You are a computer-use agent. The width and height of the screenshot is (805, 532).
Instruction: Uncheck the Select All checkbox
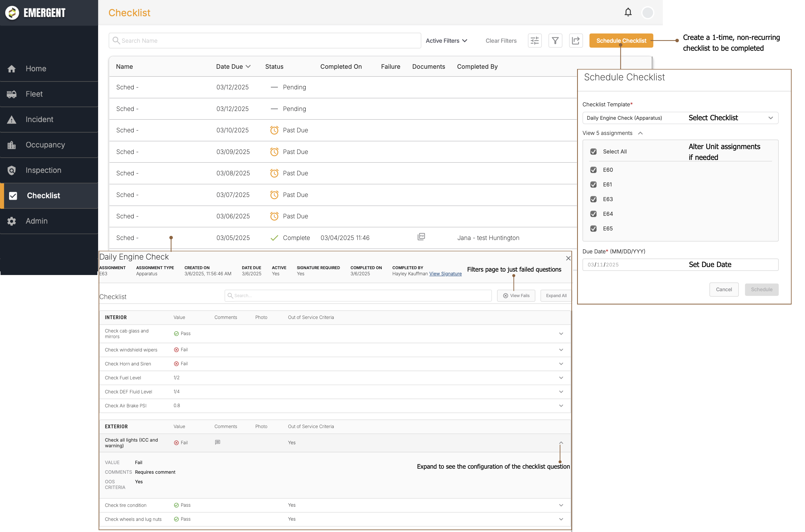[593, 152]
